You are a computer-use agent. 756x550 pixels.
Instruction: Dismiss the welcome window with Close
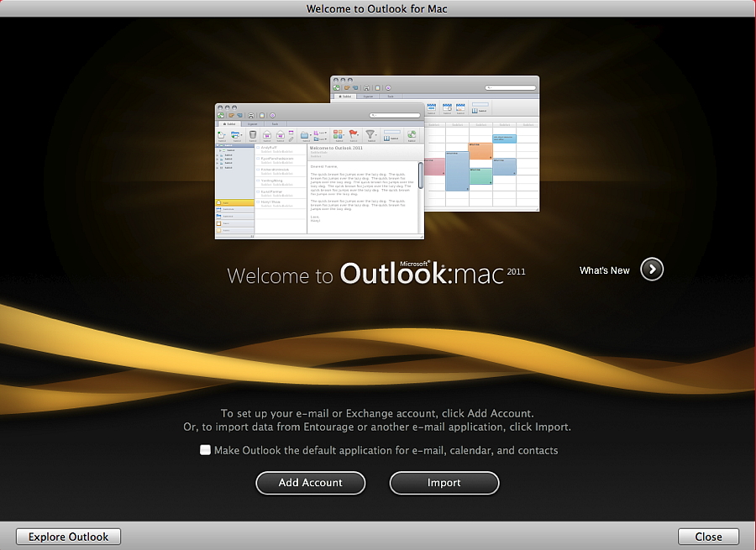tap(708, 537)
